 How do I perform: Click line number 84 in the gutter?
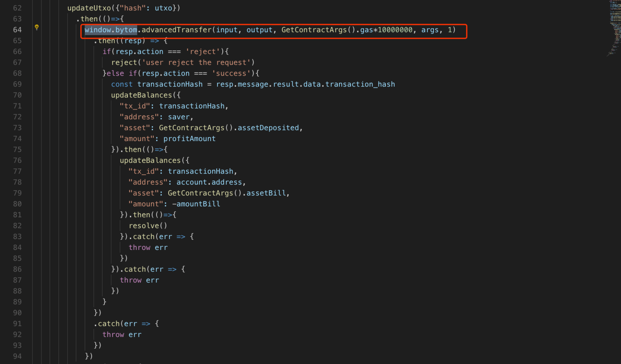pos(17,247)
